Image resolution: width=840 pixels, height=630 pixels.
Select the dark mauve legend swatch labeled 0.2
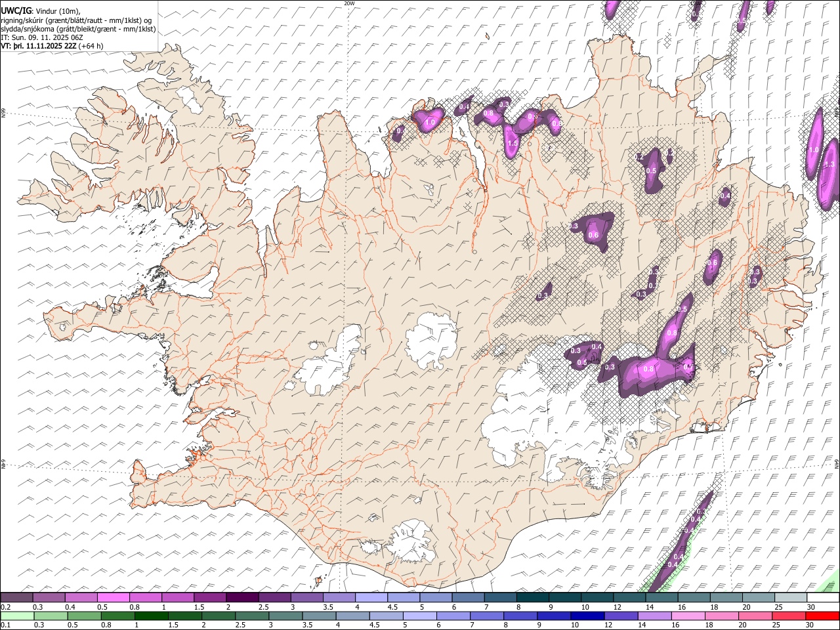[16, 598]
